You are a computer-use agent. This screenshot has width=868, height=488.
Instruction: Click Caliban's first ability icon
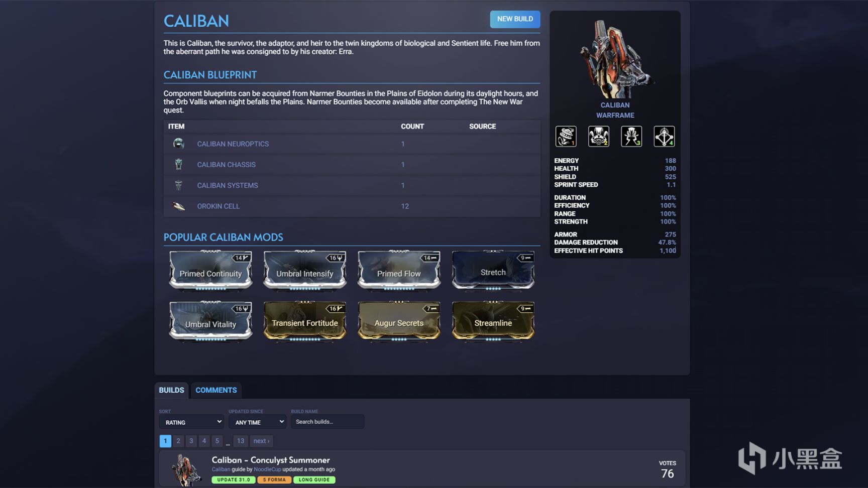pos(566,136)
